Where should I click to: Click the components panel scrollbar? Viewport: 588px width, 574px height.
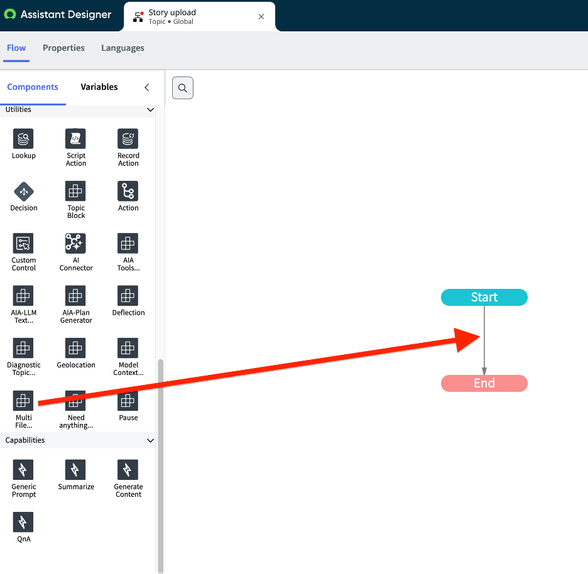click(160, 465)
